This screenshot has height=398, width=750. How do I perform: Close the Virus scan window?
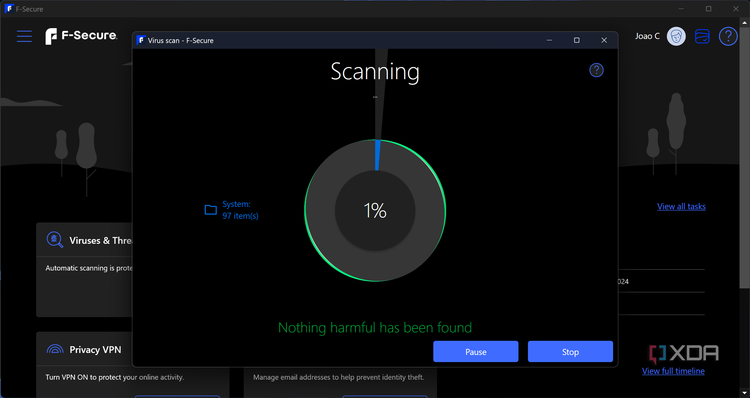point(604,40)
